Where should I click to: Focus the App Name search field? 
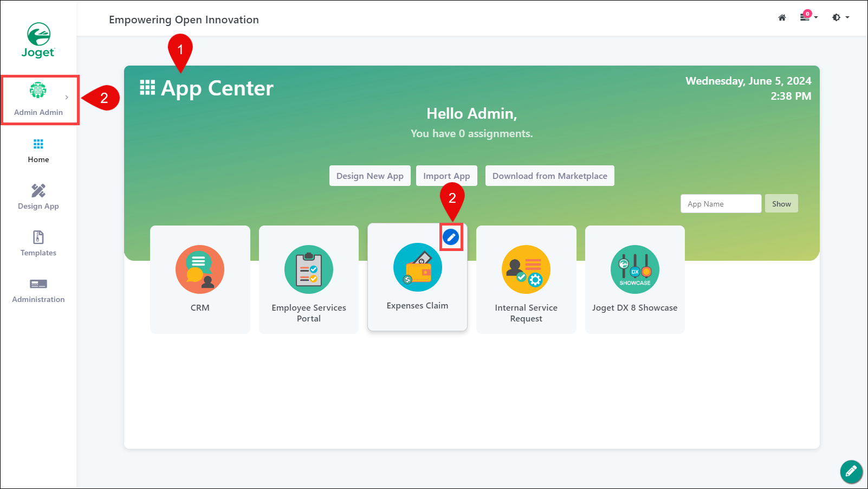721,204
